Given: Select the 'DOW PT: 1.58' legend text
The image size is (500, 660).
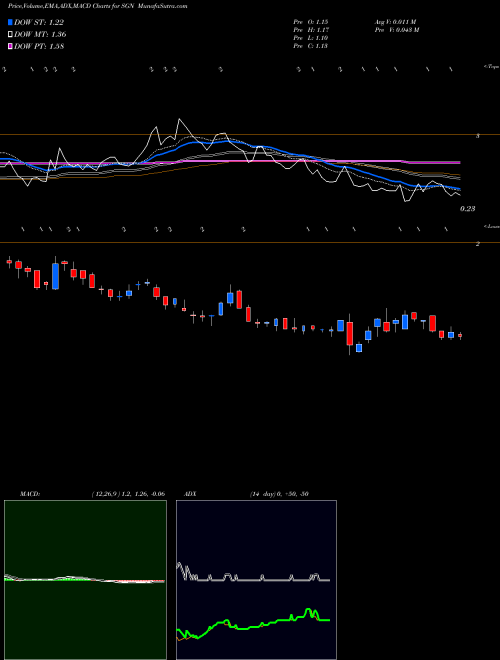Looking at the screenshot, I should (x=39, y=47).
